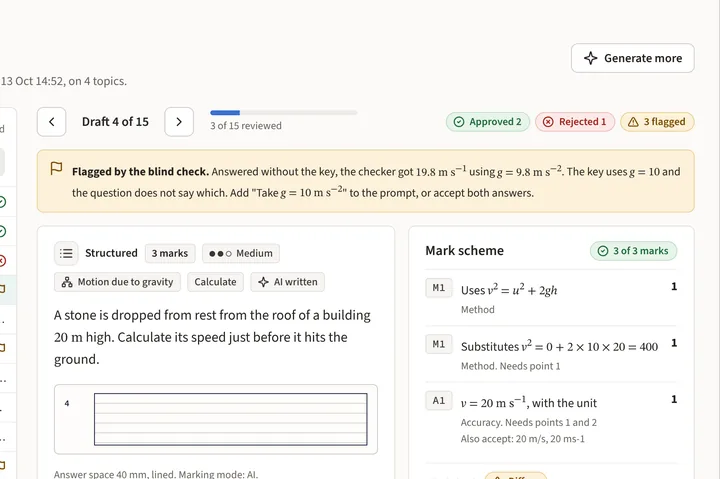Click the Structured label text
The height and width of the screenshot is (479, 720).
pos(111,253)
